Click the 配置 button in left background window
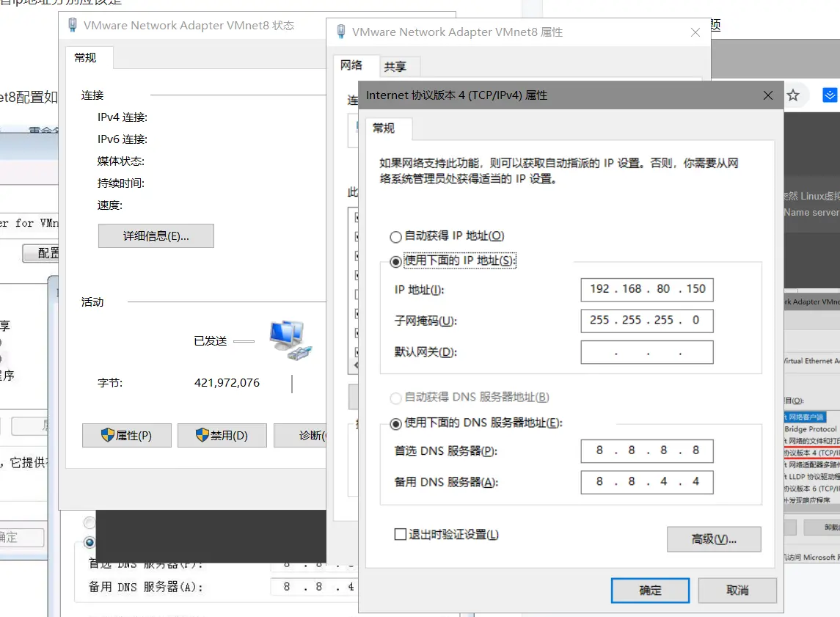The image size is (840, 617). 41,253
